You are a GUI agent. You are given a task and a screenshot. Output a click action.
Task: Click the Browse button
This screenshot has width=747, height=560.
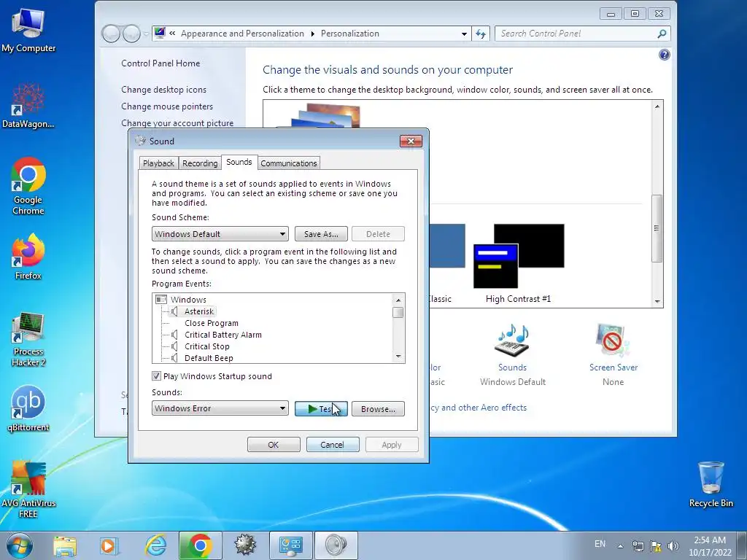[378, 408]
